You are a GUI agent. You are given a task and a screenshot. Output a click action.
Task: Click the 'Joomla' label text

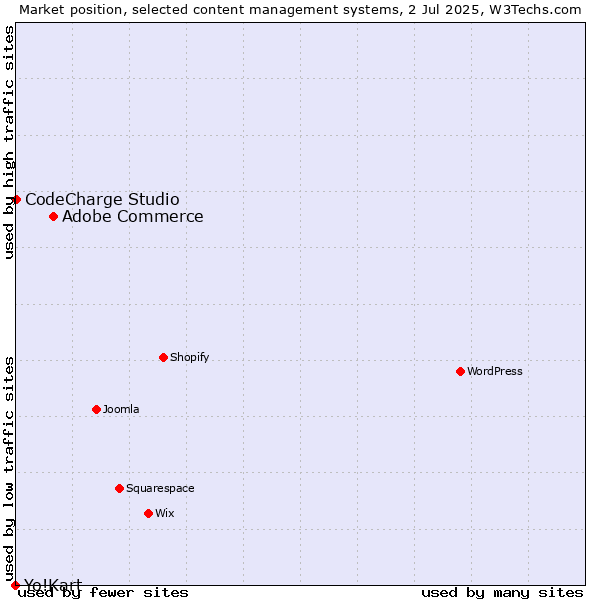[121, 409]
